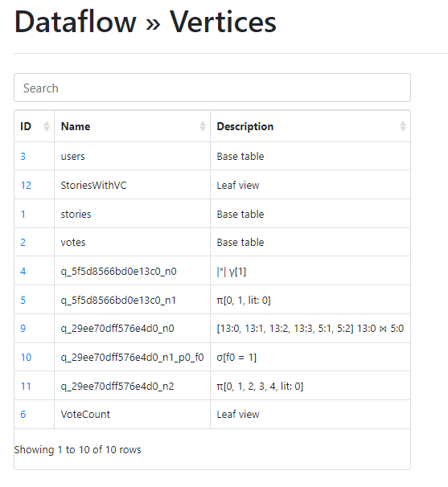
Task: Select vertex ID 4 link
Action: click(23, 272)
